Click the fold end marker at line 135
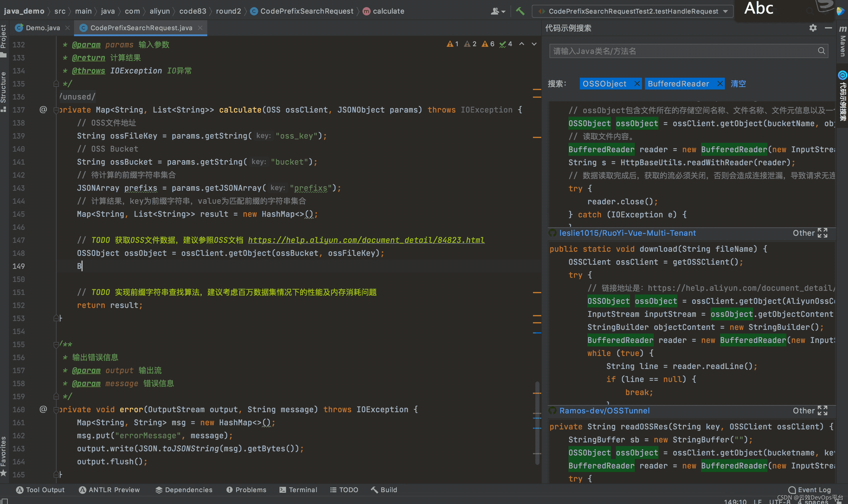The image size is (848, 504). [56, 84]
